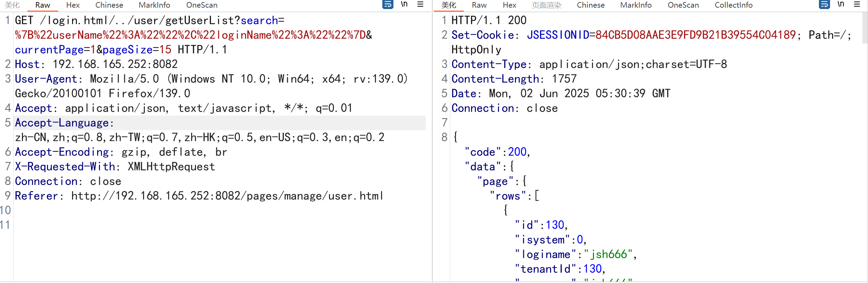Image resolution: width=868 pixels, height=283 pixels.
Task: Toggle \n non-printable characters in response pane
Action: pyautogui.click(x=841, y=5)
